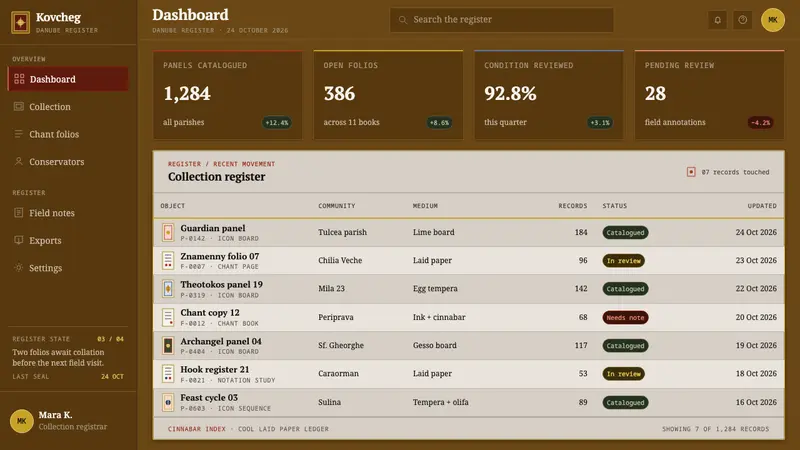Click the records touched marker icon
The height and width of the screenshot is (450, 800).
[x=691, y=172]
